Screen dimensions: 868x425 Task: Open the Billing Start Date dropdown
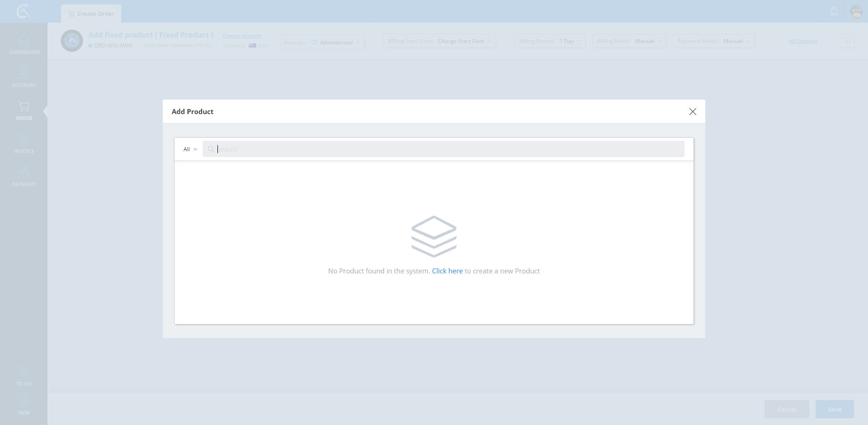point(439,41)
